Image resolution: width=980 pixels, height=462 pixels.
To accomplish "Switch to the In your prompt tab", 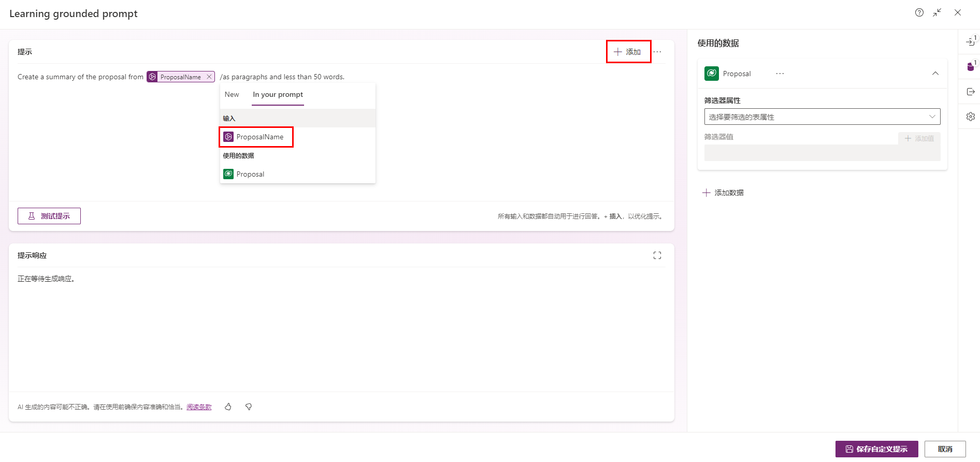I will point(278,94).
